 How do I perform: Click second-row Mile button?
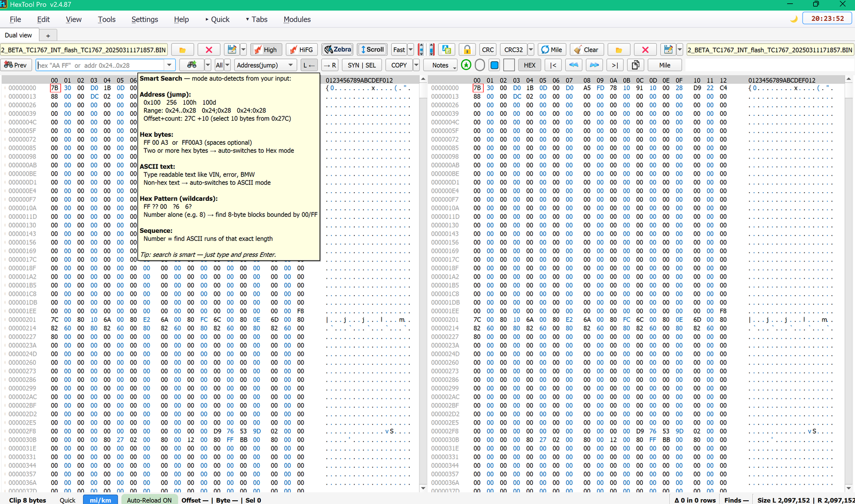pyautogui.click(x=665, y=65)
